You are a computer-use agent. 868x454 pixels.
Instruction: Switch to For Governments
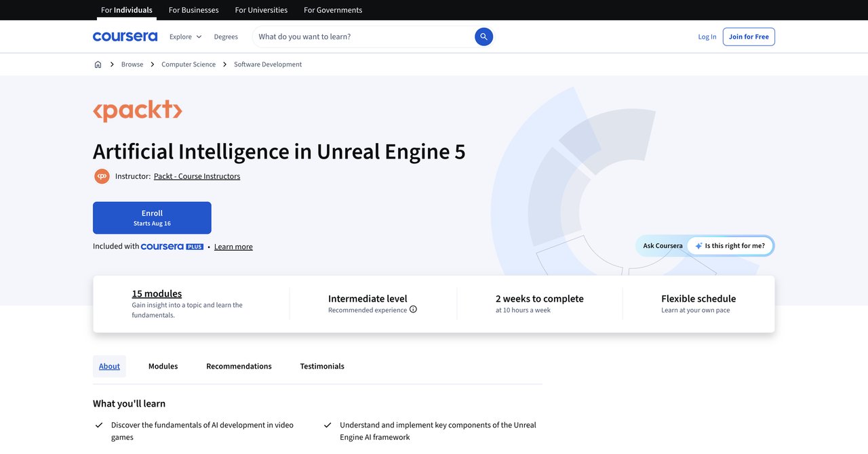click(333, 10)
